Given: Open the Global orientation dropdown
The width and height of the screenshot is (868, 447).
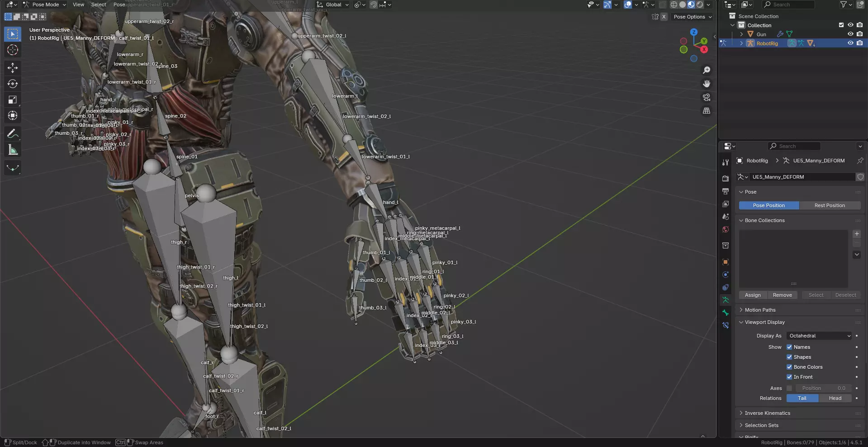Looking at the screenshot, I should click(333, 5).
